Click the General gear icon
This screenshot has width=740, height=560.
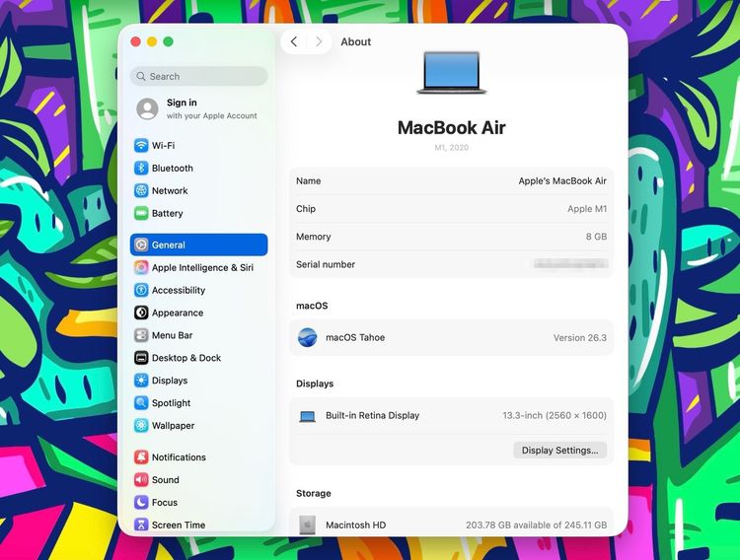141,245
